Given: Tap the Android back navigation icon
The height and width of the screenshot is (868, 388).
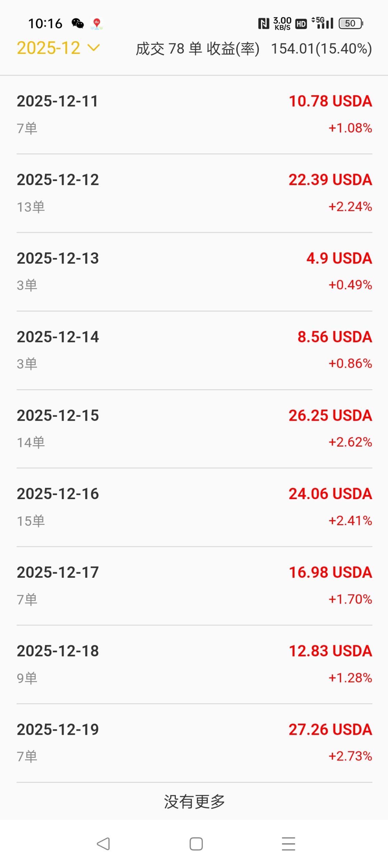Looking at the screenshot, I should [x=103, y=844].
